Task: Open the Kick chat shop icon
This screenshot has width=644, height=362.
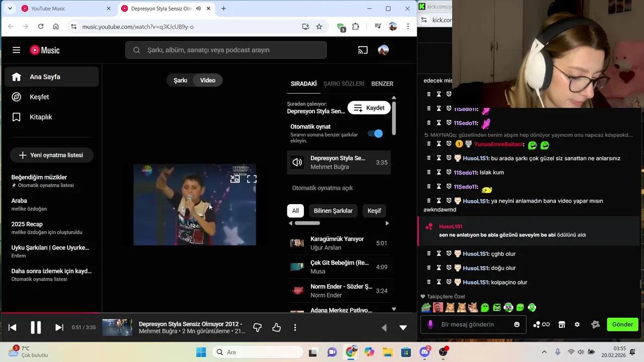Action: 561,324
